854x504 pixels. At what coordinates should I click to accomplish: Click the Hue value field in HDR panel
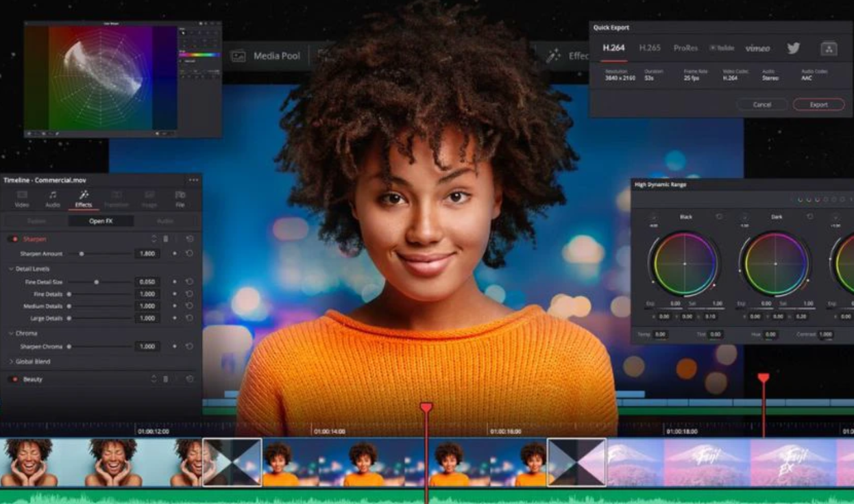tap(770, 334)
